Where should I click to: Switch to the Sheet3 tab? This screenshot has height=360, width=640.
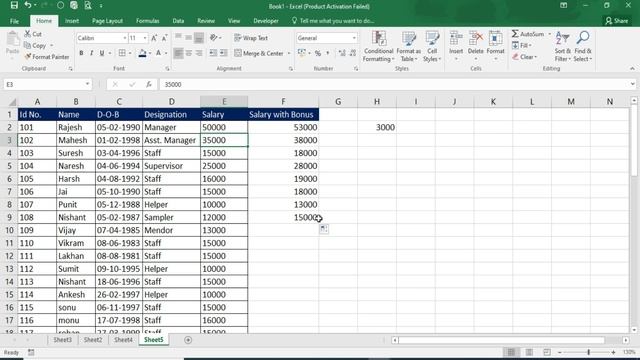point(62,340)
